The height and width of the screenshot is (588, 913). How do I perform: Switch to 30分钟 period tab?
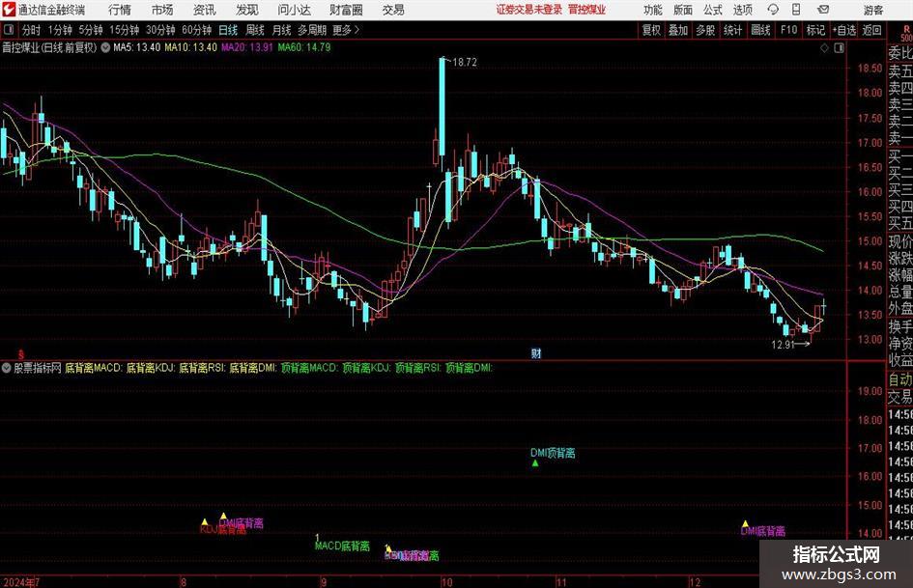pos(160,30)
